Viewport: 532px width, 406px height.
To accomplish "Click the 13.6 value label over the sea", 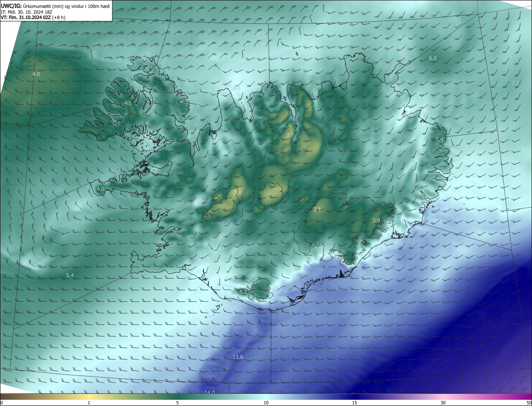I will 238,357.
